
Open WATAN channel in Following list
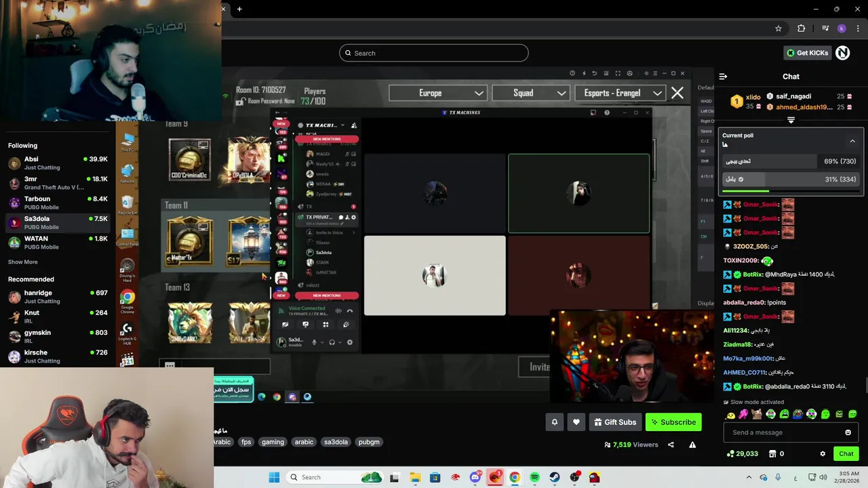[x=58, y=243]
